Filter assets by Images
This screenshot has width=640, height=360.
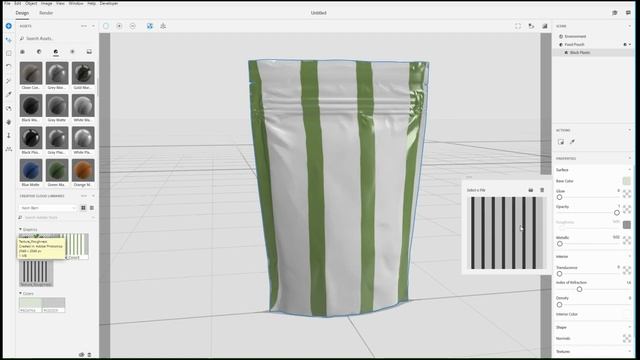[x=89, y=52]
